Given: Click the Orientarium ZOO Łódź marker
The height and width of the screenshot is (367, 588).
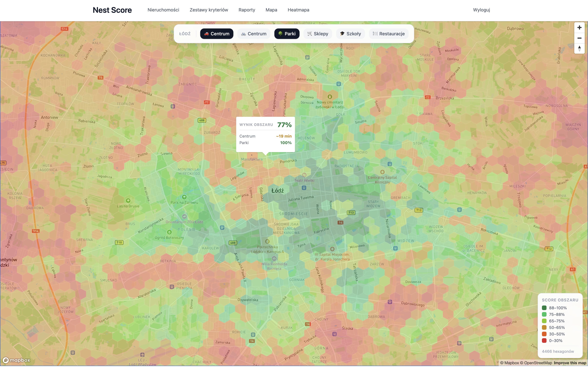Looking at the screenshot, I should [184, 216].
